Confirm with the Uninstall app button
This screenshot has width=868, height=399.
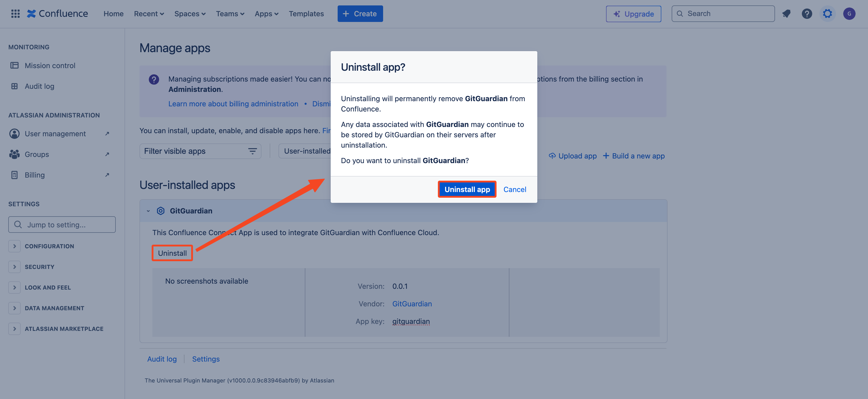467,189
